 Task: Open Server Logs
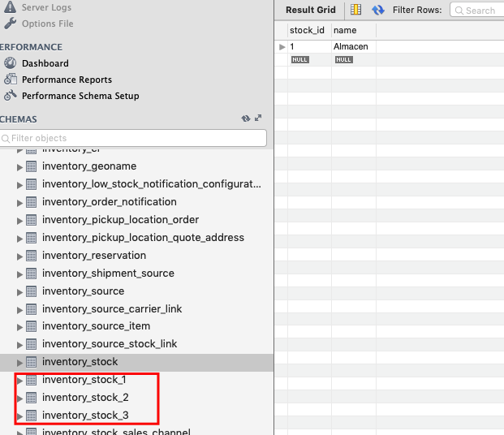pyautogui.click(x=45, y=7)
